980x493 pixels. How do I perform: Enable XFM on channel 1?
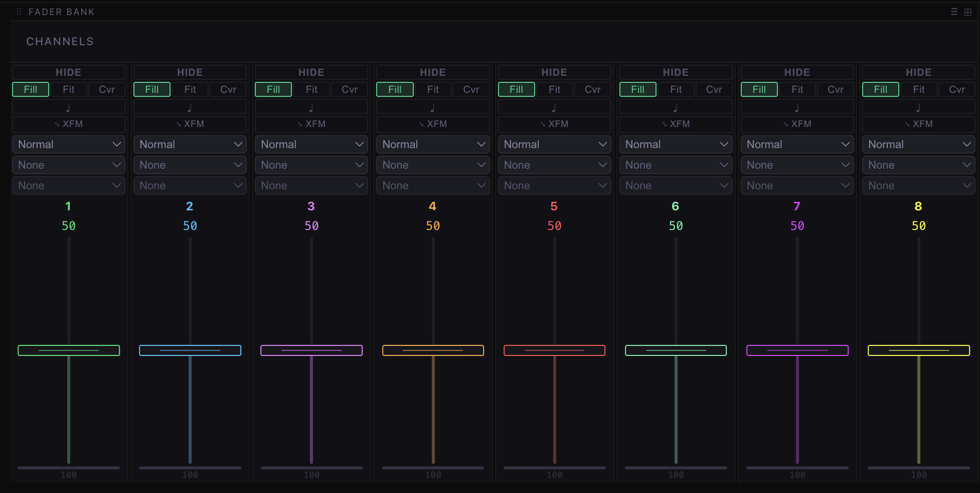[69, 124]
